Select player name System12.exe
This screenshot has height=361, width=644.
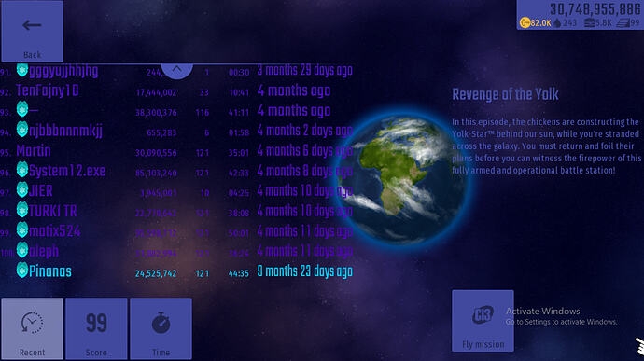click(x=67, y=172)
